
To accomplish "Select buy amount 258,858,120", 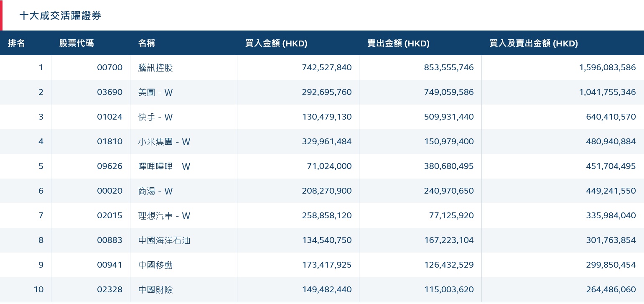I will (x=327, y=216).
